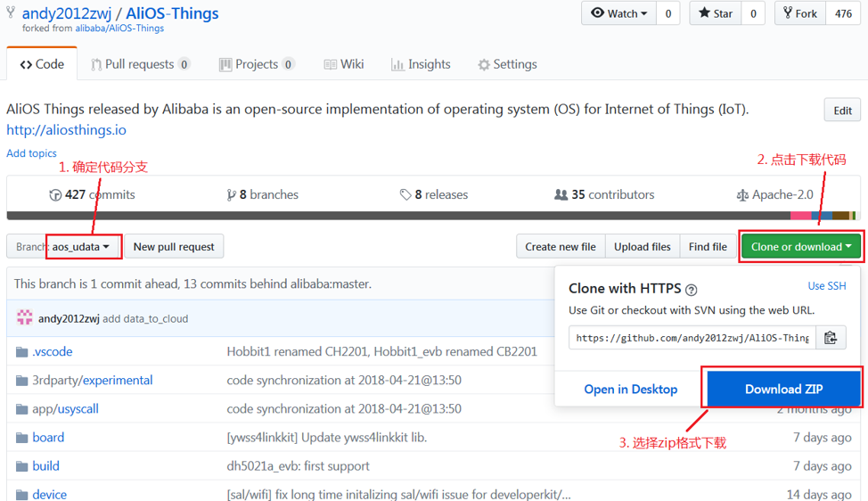This screenshot has height=501, width=868.
Task: Open the Hobbit1 renamed CH2201 commit message
Action: tap(382, 351)
